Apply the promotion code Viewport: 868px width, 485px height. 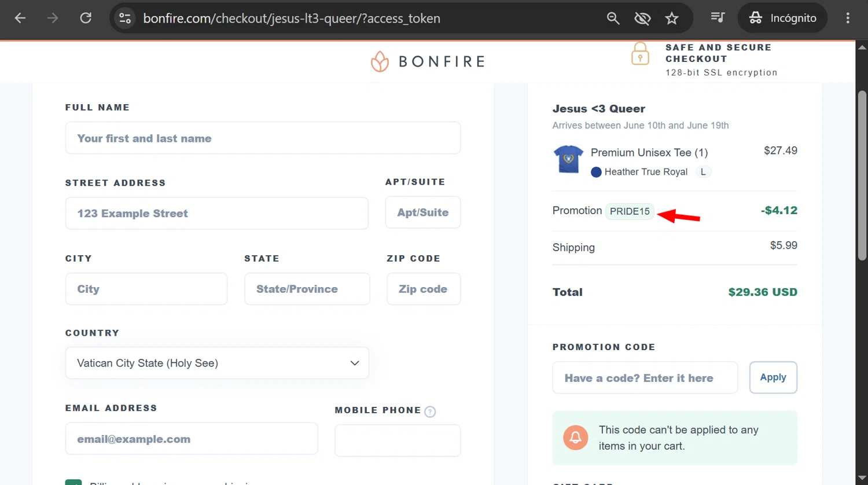773,377
